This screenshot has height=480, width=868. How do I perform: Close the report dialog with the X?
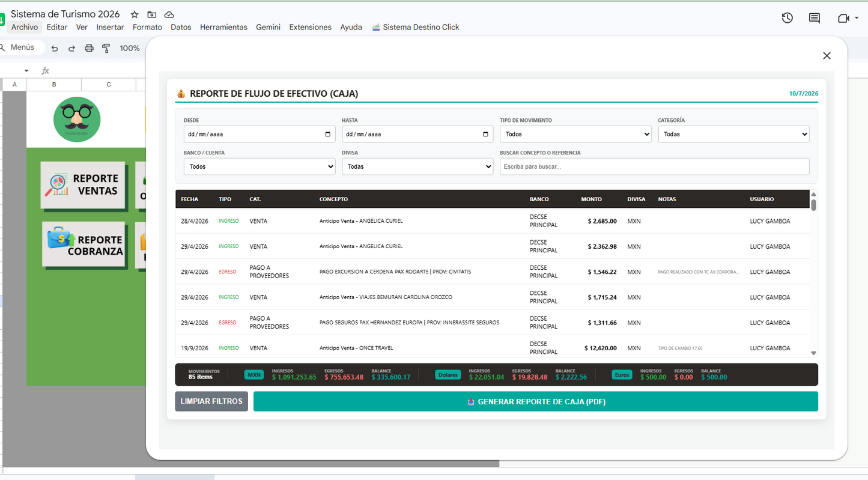827,56
